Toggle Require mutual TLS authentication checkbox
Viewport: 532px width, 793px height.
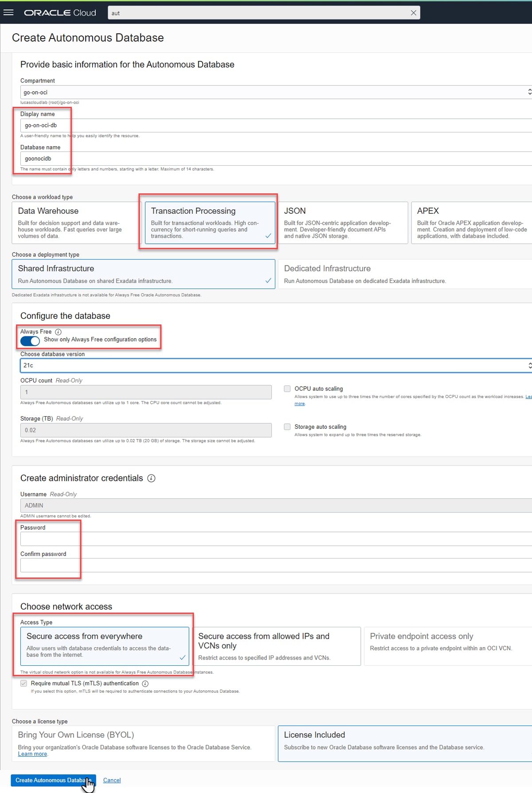click(24, 684)
